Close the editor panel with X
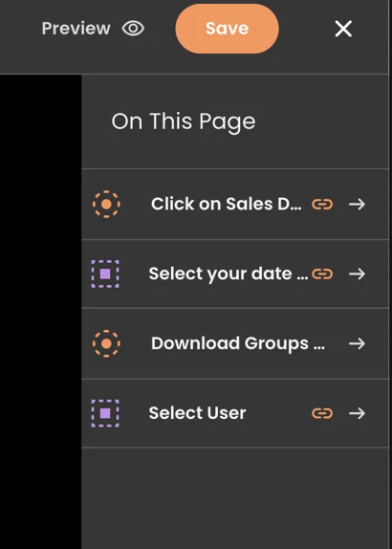 343,29
